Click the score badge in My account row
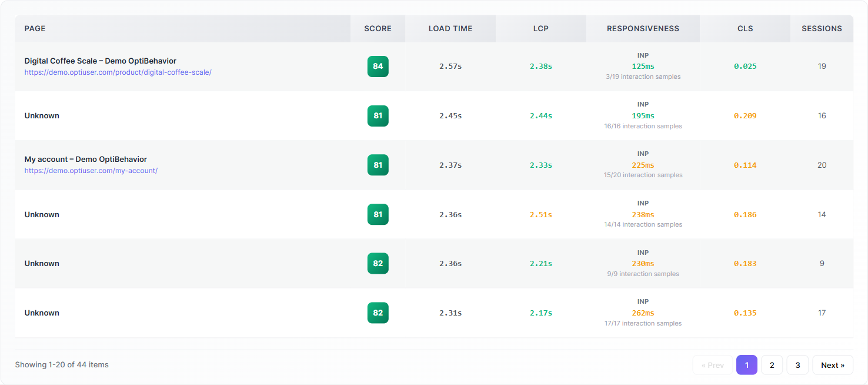 tap(378, 165)
